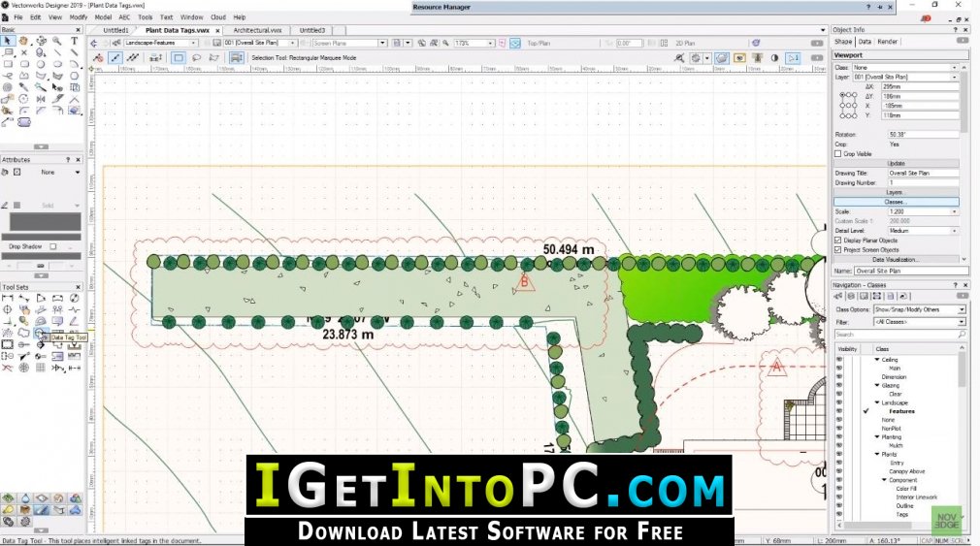Enable Lasso Marquee mode
This screenshot has height=546, width=980.
click(196, 57)
